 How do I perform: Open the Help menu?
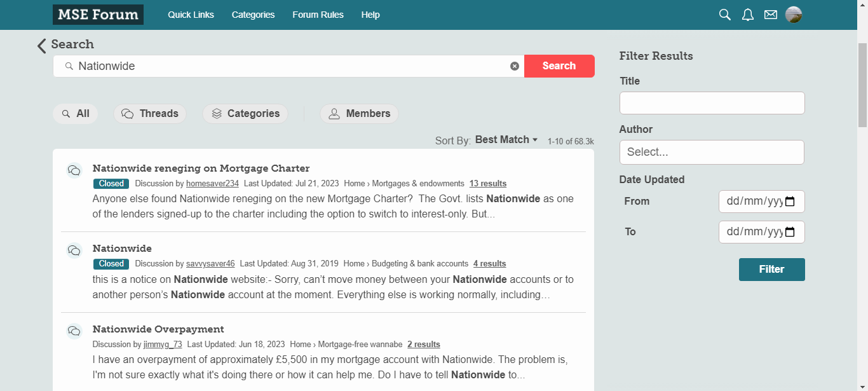pyautogui.click(x=370, y=15)
